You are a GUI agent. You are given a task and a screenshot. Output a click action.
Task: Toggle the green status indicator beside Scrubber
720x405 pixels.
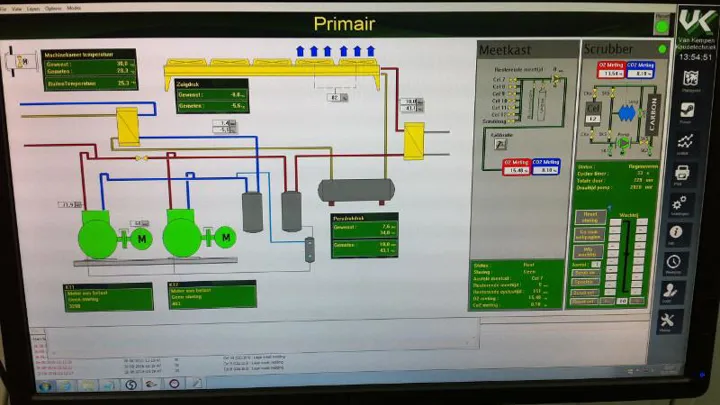(661, 48)
